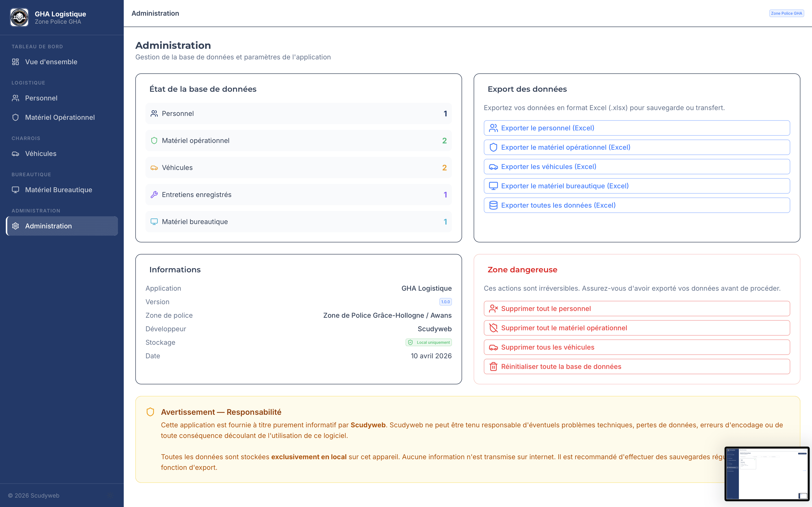Image resolution: width=812 pixels, height=507 pixels.
Task: Select the Matériel Bureautique monitor icon
Action: pos(15,190)
